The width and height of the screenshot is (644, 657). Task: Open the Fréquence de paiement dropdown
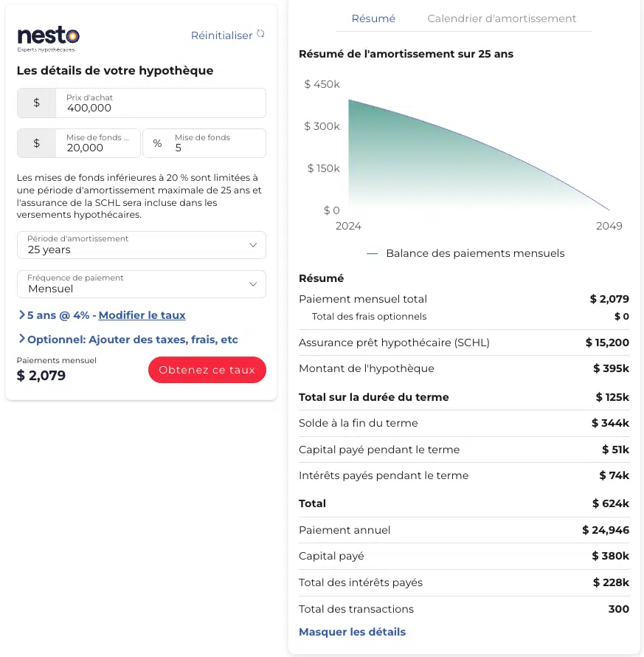coord(142,284)
